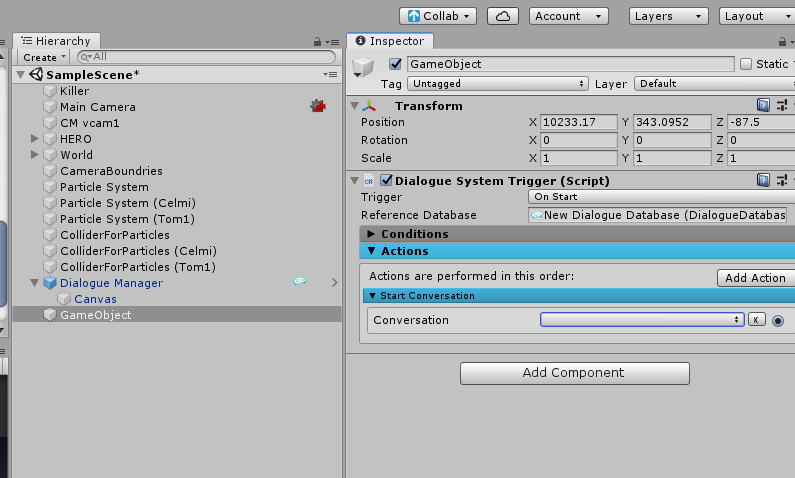Click the C# script icon of Dialogue System Trigger
The height and width of the screenshot is (478, 795).
369,181
